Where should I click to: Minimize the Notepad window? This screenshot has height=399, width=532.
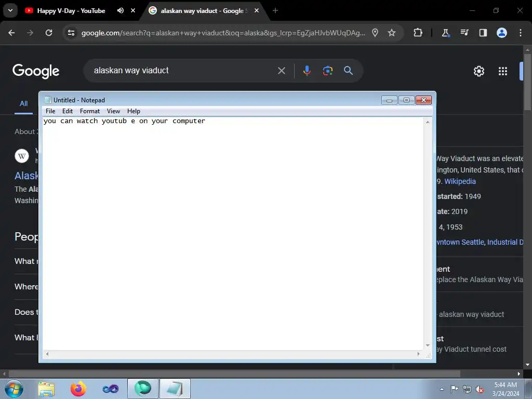[x=389, y=100]
